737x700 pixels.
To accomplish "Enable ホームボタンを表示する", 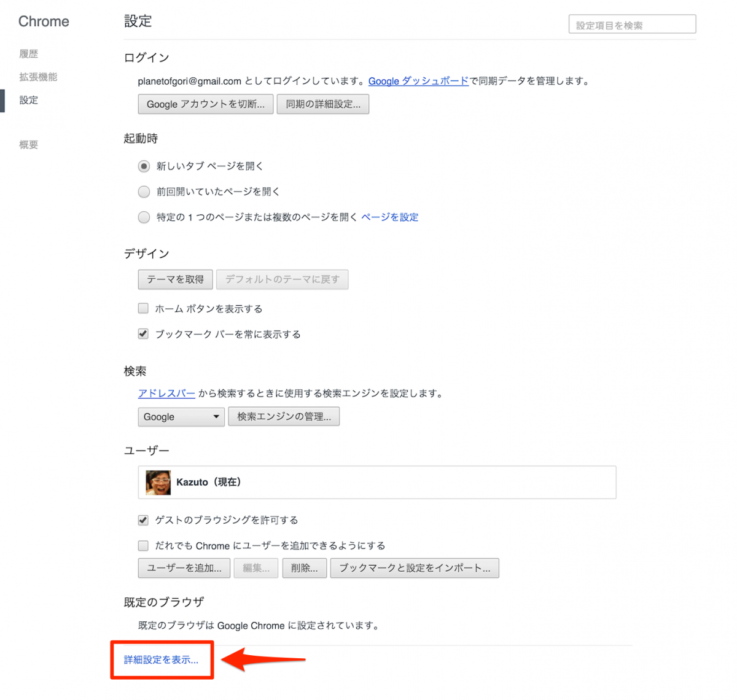I will click(142, 308).
